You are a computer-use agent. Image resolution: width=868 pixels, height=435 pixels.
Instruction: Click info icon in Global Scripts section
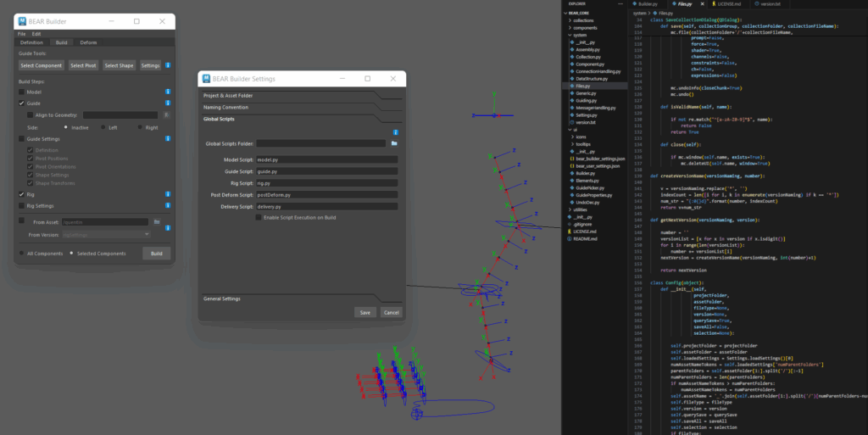tap(395, 132)
